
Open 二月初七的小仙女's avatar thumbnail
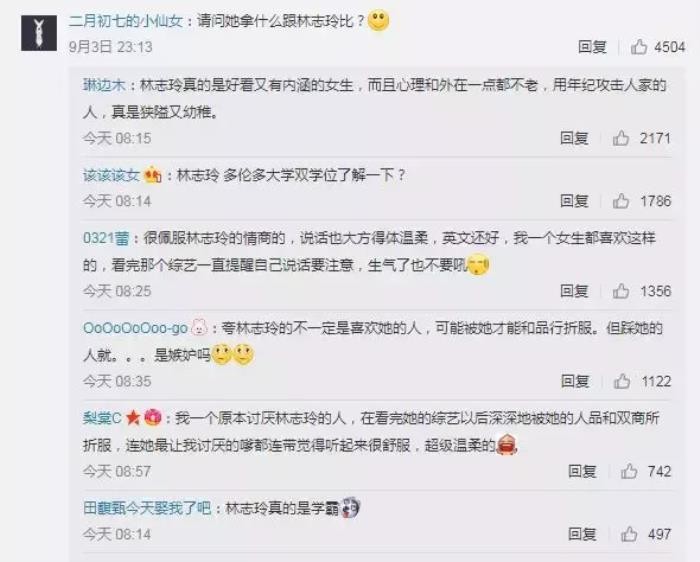[39, 33]
